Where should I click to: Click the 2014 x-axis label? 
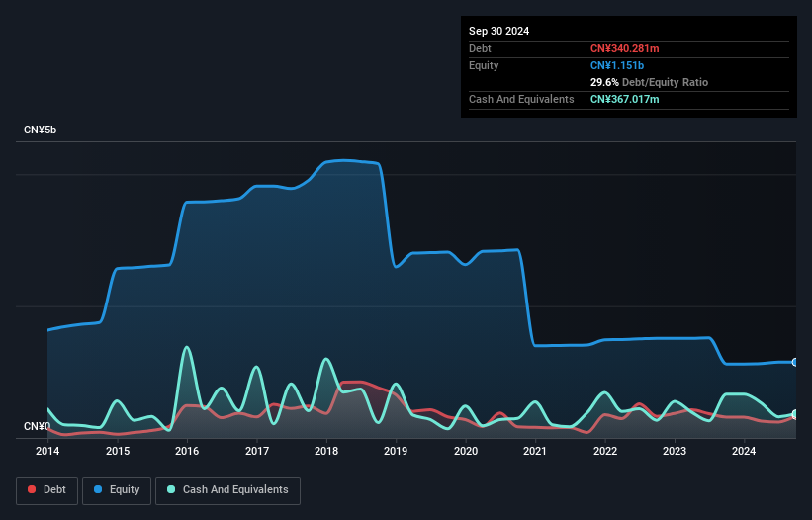(x=47, y=451)
